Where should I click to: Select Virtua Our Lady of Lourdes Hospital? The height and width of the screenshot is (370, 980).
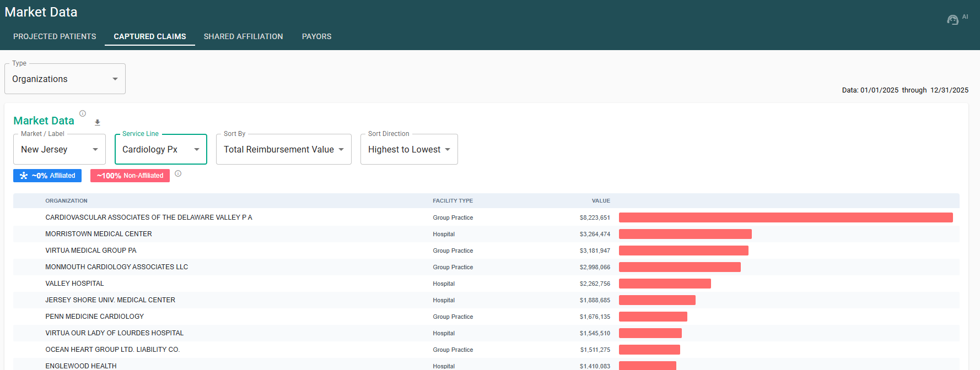(x=115, y=333)
